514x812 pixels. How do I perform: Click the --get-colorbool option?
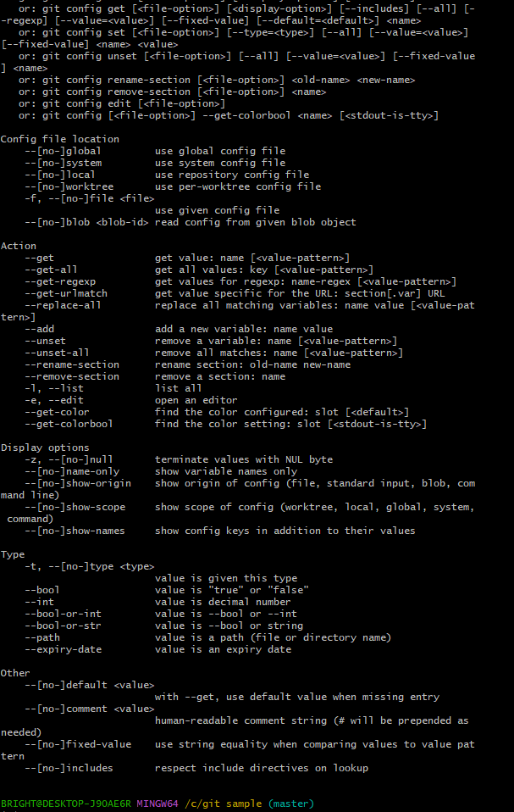(69, 424)
